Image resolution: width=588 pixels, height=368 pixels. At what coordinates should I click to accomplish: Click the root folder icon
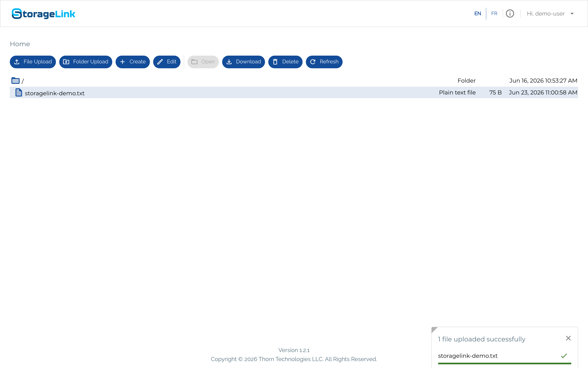15,80
